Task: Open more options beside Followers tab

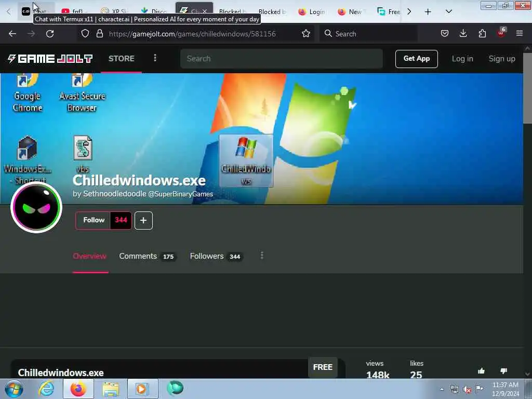Action: pyautogui.click(x=262, y=256)
